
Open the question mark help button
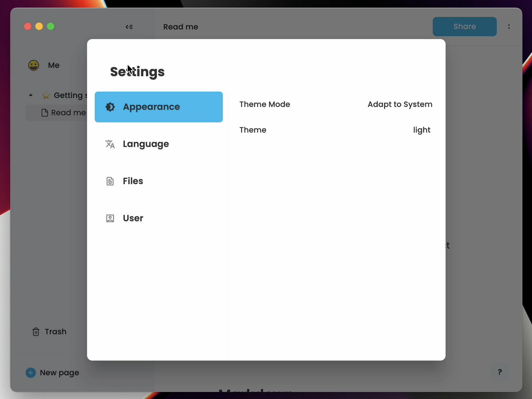(x=500, y=372)
